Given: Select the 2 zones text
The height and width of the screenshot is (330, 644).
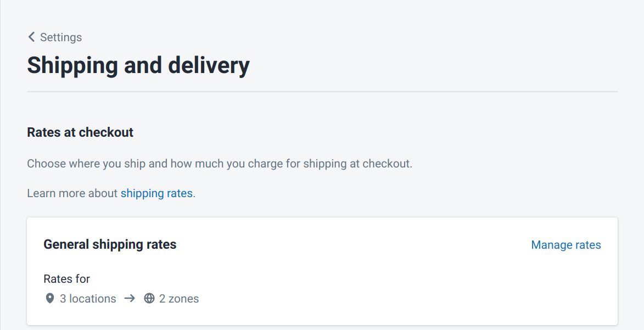Looking at the screenshot, I should coord(179,299).
